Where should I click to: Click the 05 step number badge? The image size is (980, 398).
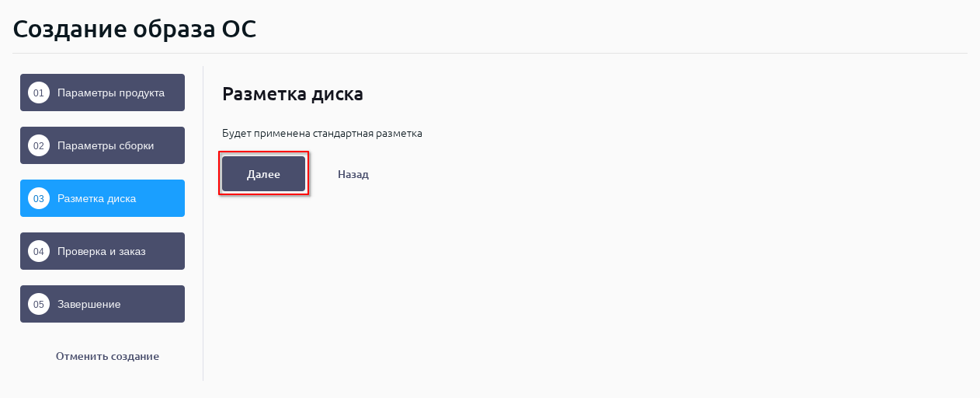[38, 304]
